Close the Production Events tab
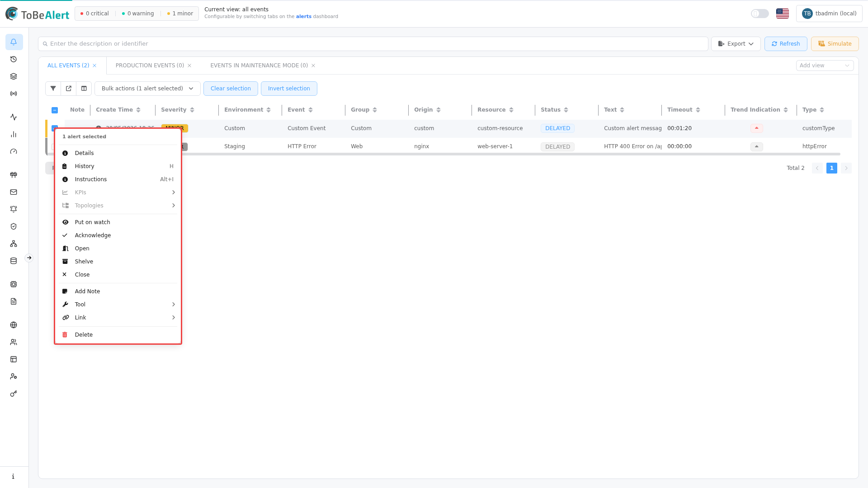This screenshot has width=868, height=488. click(x=189, y=66)
